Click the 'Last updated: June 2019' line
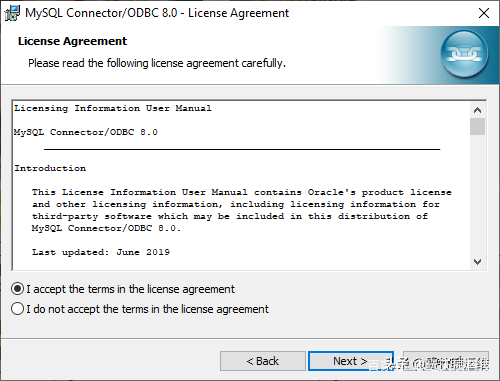 pos(101,252)
